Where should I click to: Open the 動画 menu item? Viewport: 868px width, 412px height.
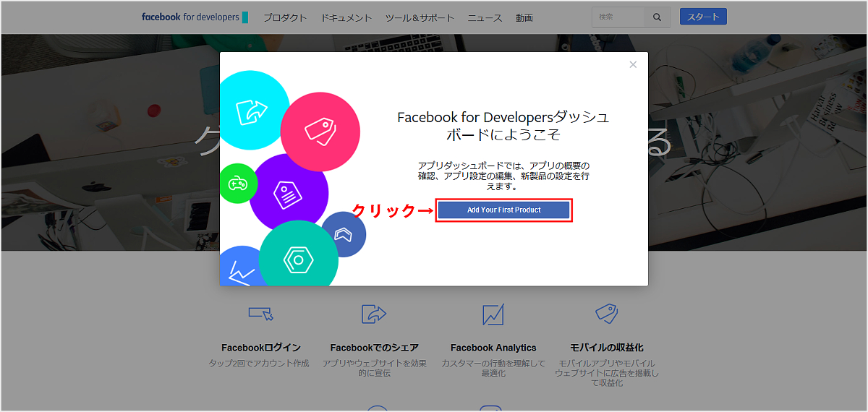pyautogui.click(x=524, y=18)
